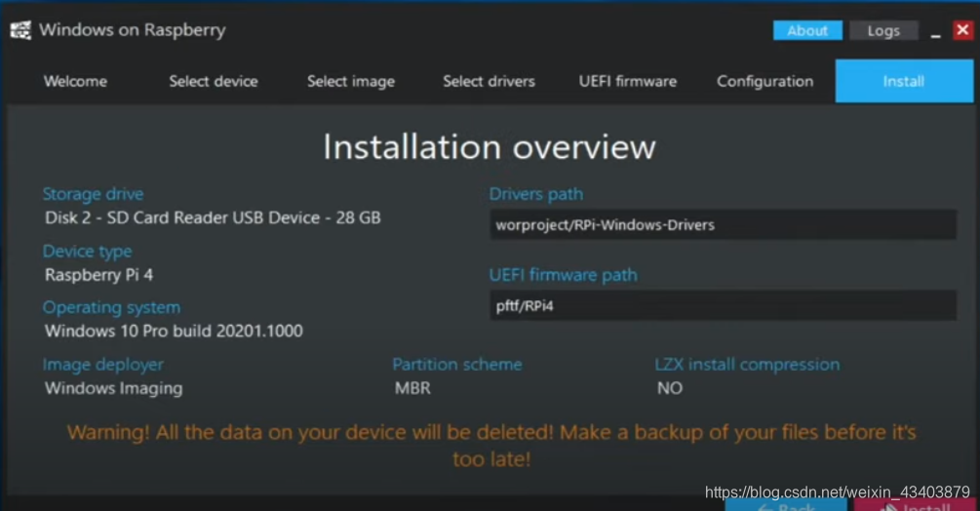This screenshot has height=511, width=980.
Task: Click the orange data deletion warning text
Action: (x=491, y=446)
